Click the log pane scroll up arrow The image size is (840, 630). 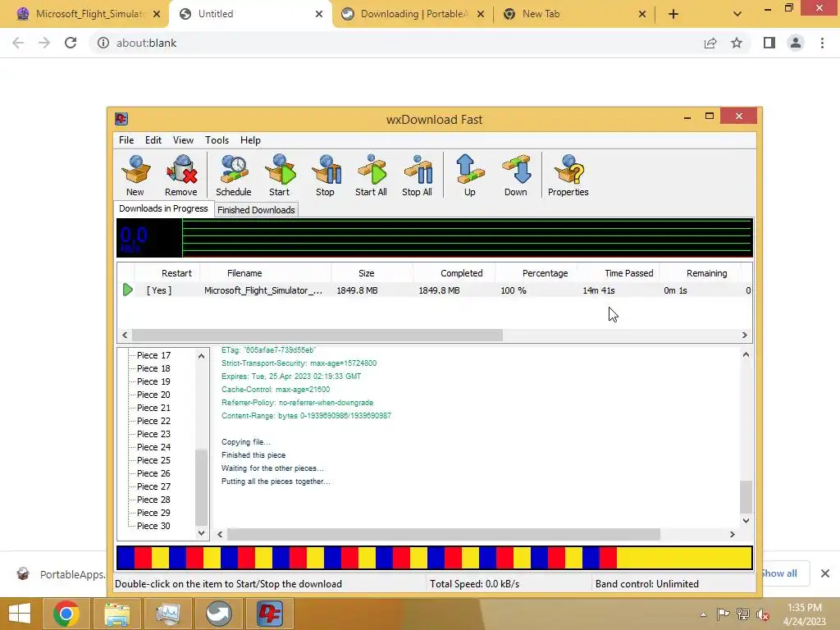pos(746,354)
